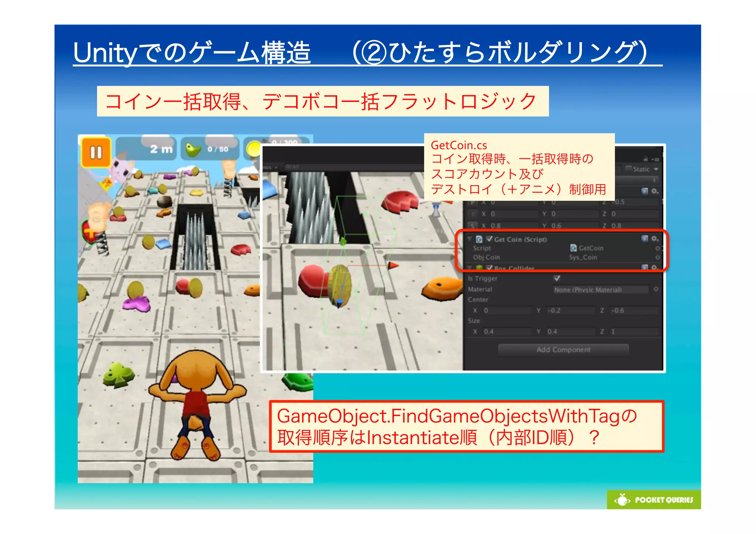This screenshot has width=756, height=534.
Task: Click Rotation Y field
Action: click(574, 214)
